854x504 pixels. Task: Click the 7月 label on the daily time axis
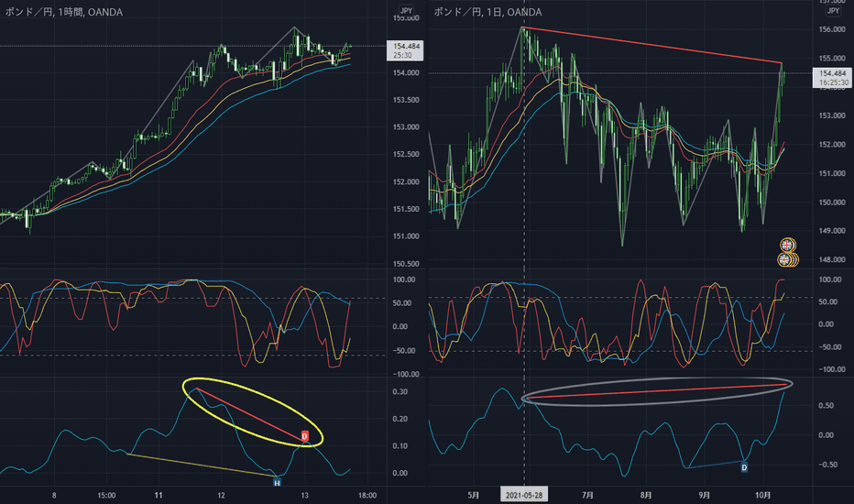pos(587,495)
